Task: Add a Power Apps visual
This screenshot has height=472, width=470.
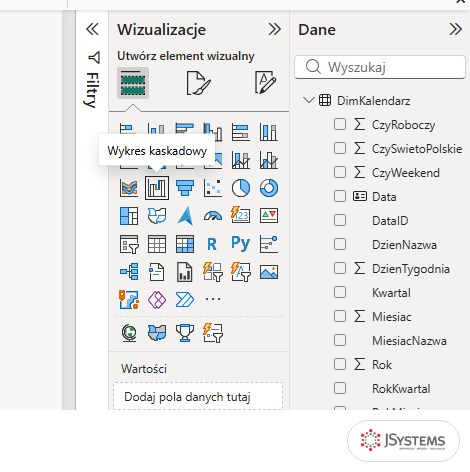Action: coord(157,299)
